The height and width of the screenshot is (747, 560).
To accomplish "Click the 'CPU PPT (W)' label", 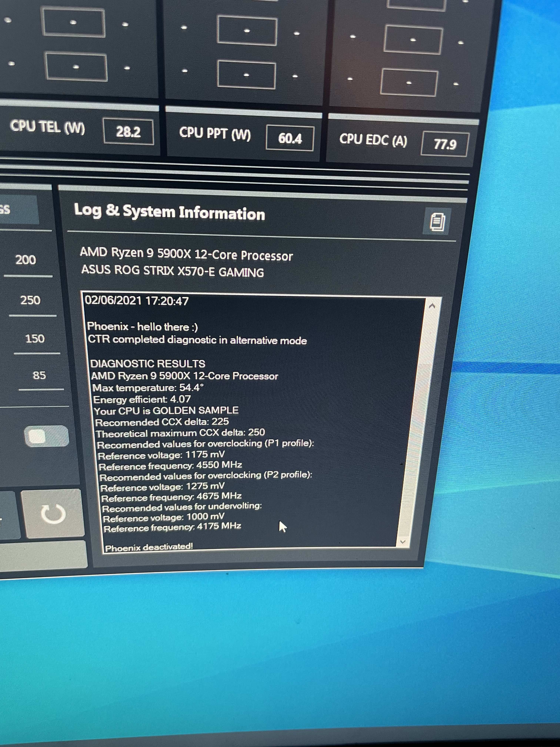I will point(215,134).
